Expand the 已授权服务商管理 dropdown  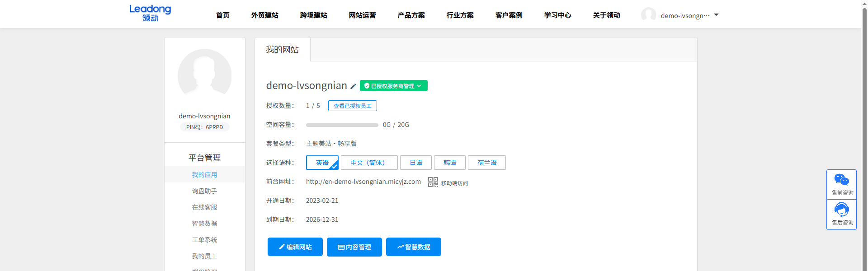(x=393, y=86)
